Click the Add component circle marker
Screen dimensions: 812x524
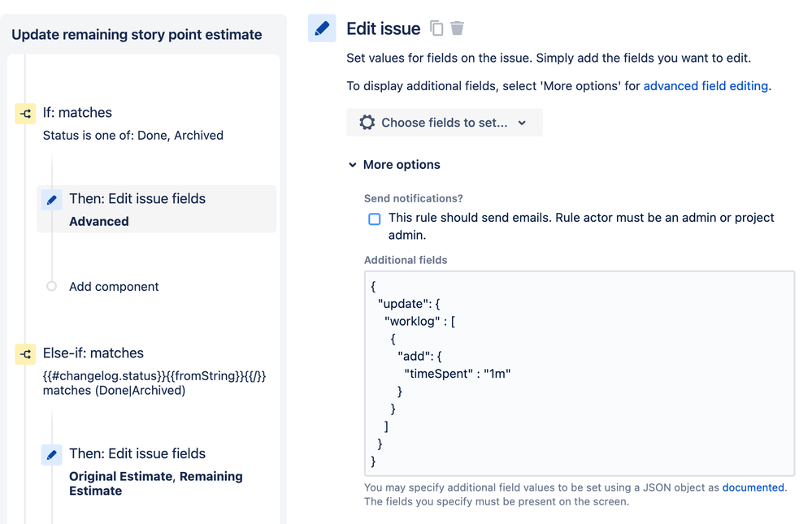(x=51, y=286)
